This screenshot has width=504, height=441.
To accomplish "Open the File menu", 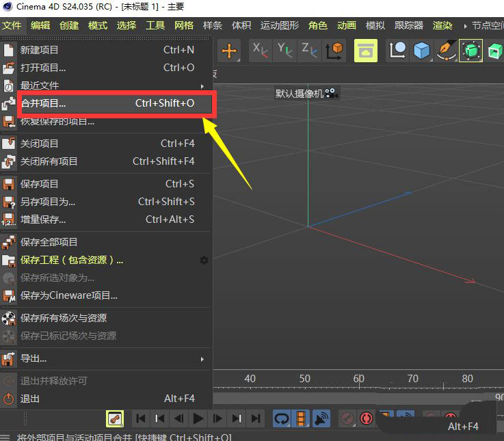I will point(12,25).
